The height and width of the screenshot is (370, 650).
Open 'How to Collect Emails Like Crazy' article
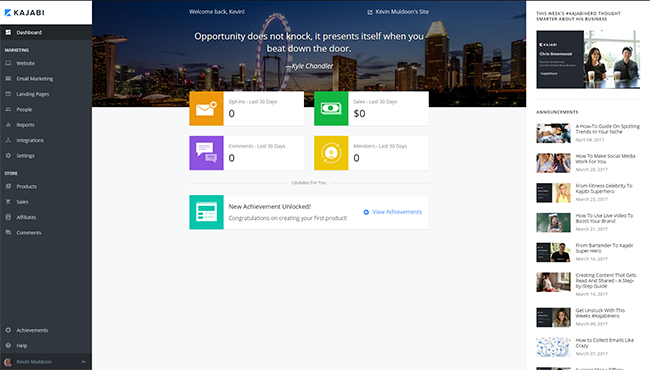point(604,343)
